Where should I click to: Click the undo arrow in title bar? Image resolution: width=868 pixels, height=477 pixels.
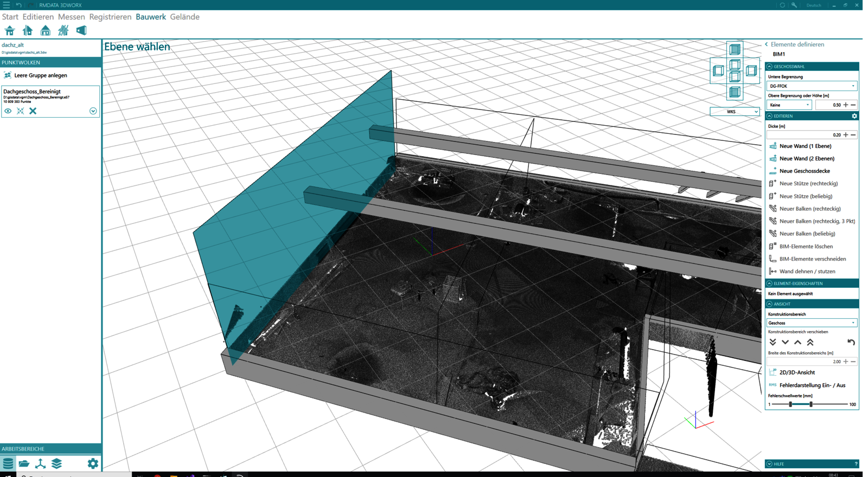click(18, 5)
